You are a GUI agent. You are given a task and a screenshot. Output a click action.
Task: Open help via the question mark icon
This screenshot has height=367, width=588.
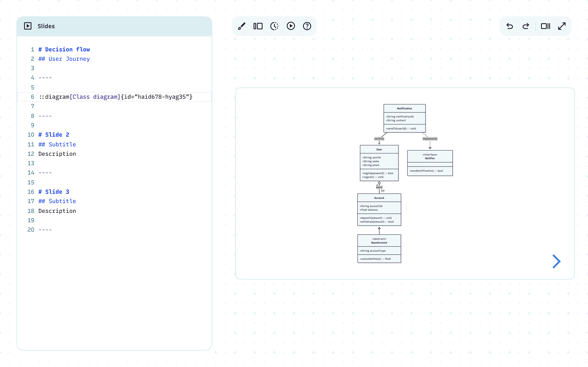click(307, 26)
